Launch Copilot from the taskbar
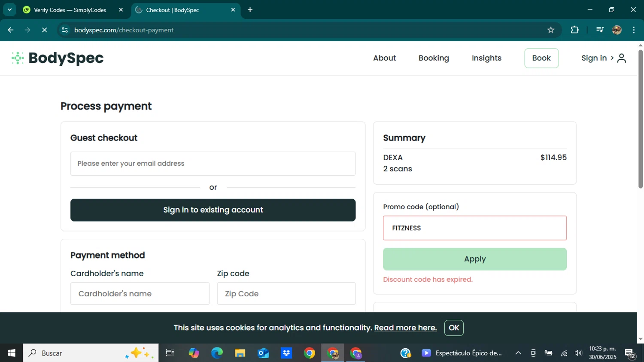Screen dimensions: 644x362 click(x=194, y=353)
